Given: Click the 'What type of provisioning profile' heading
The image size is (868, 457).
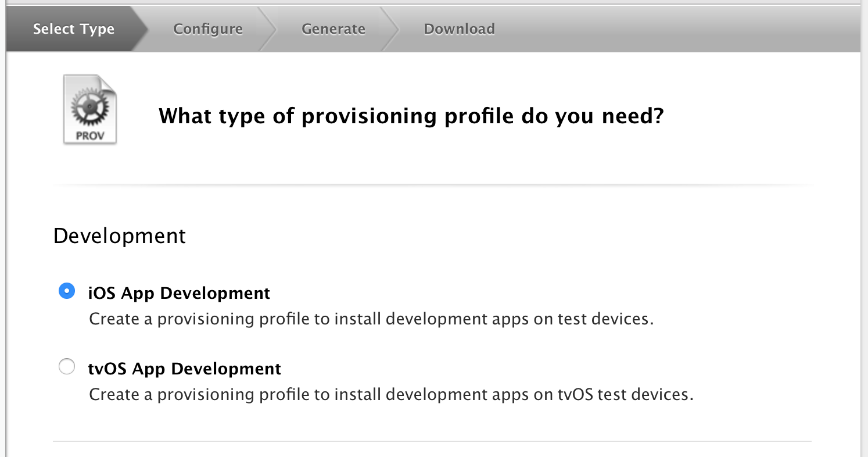Looking at the screenshot, I should point(411,116).
